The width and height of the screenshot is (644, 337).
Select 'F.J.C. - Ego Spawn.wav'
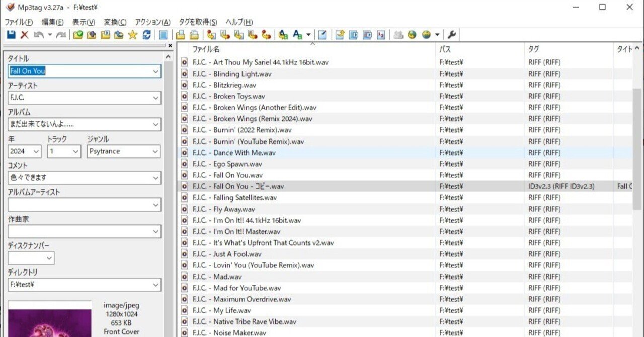(227, 164)
